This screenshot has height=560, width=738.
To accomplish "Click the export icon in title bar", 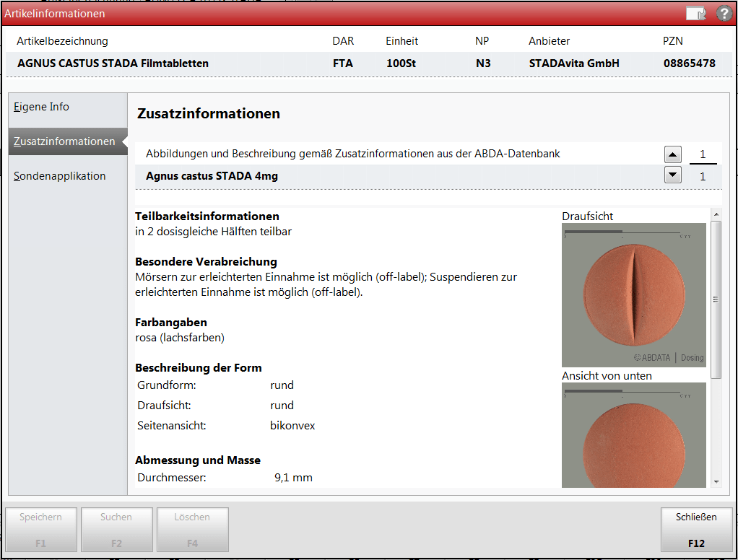I will [x=696, y=14].
